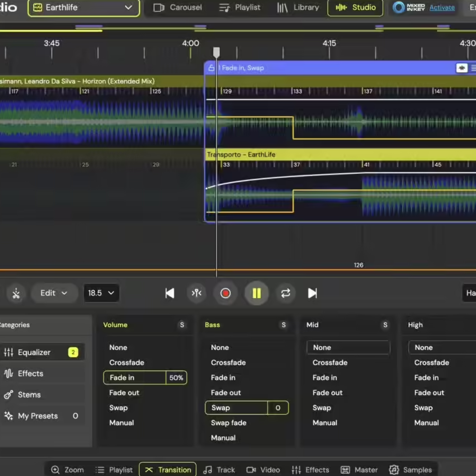This screenshot has width=476, height=476.
Task: Open the Effects category in the sidebar
Action: (42, 374)
